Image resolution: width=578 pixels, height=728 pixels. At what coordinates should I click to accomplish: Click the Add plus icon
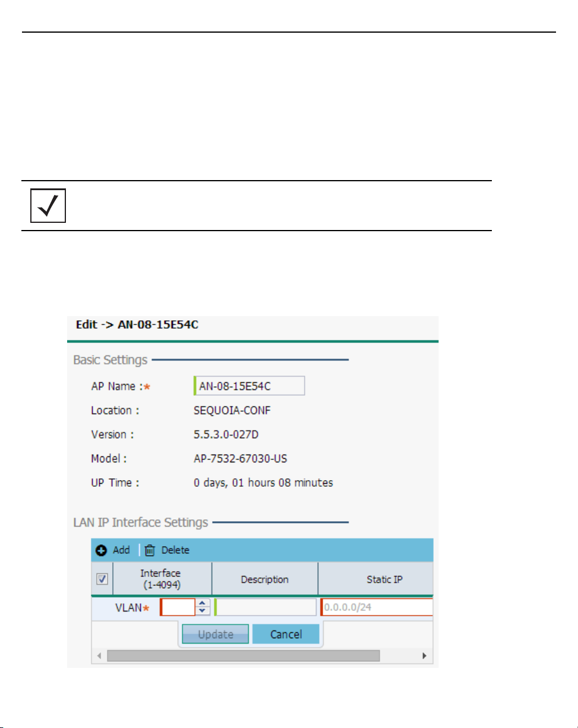pyautogui.click(x=102, y=550)
